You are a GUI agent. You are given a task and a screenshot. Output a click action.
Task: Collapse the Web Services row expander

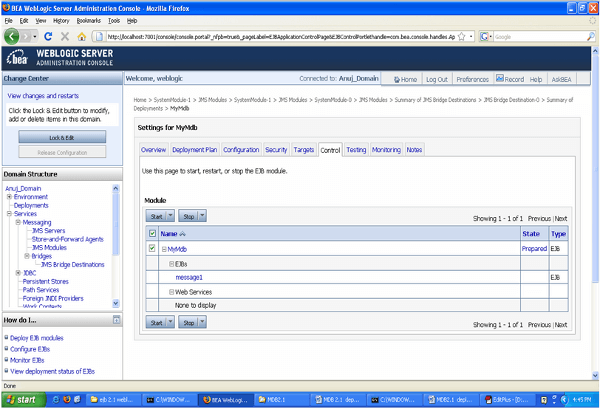(x=172, y=292)
